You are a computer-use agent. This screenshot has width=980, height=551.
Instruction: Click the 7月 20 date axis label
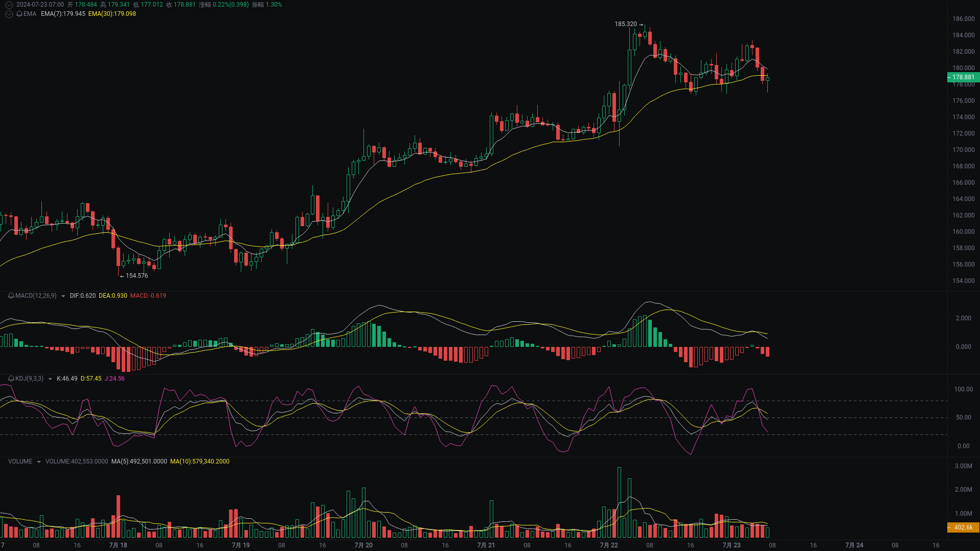(363, 545)
